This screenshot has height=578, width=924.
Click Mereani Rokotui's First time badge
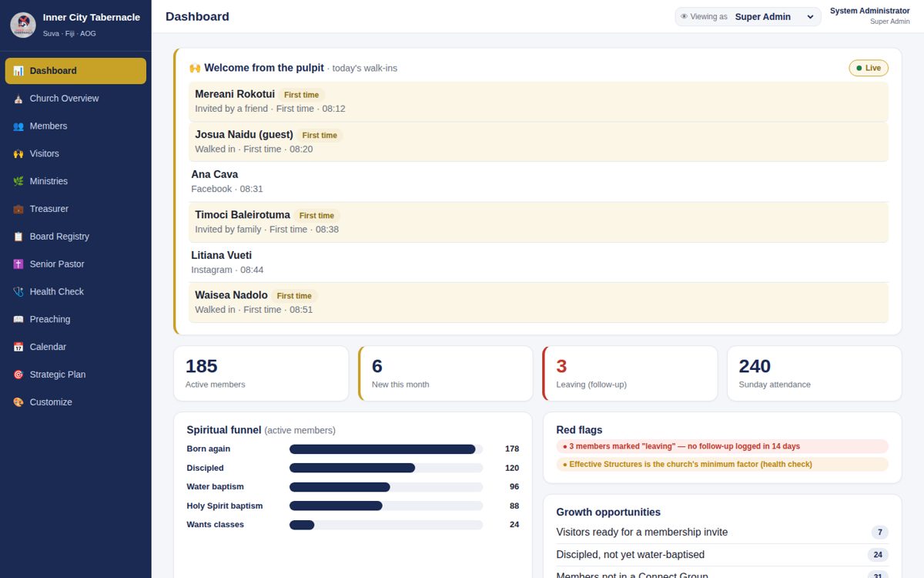point(302,95)
